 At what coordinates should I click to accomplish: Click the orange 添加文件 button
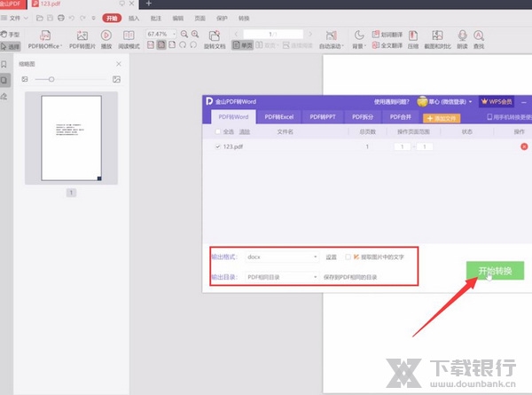tap(442, 118)
